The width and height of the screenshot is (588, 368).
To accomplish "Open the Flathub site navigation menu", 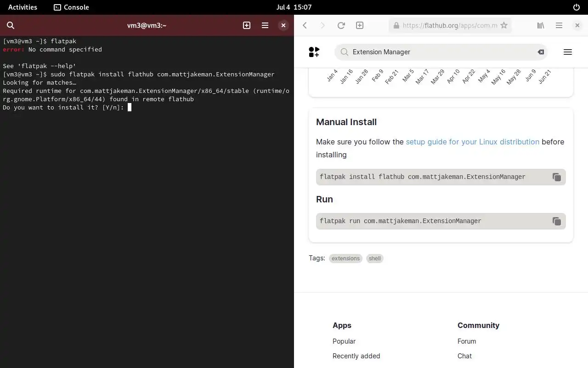I will click(568, 52).
